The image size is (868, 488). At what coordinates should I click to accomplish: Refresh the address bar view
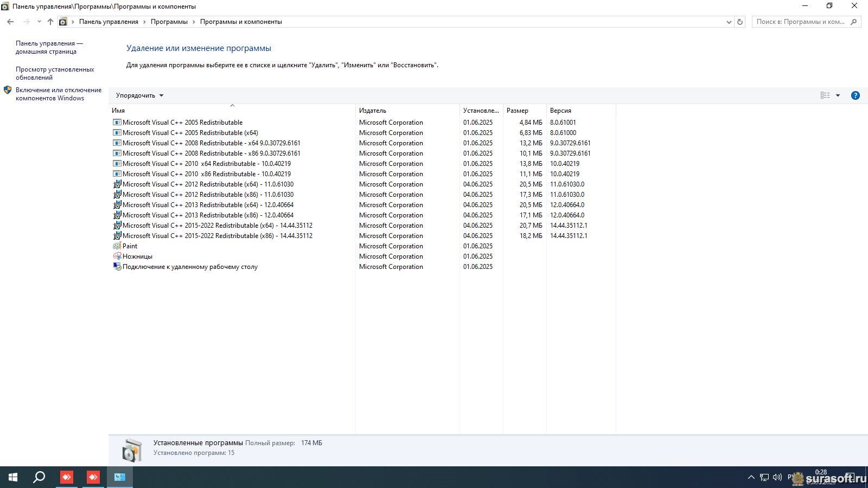739,22
